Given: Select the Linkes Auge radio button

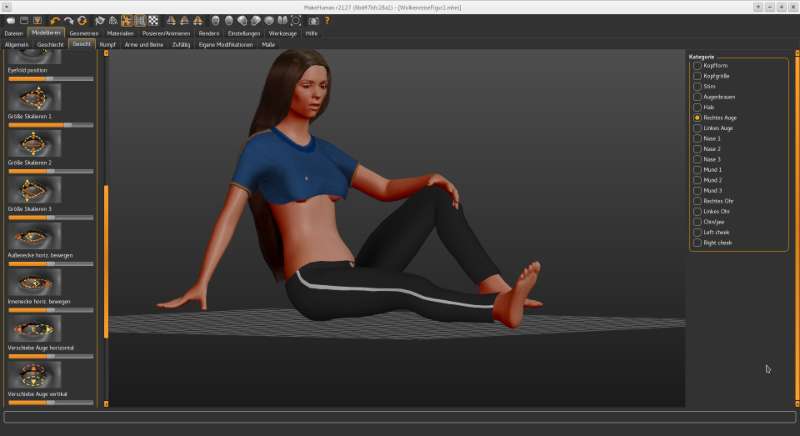Looking at the screenshot, I should click(698, 128).
